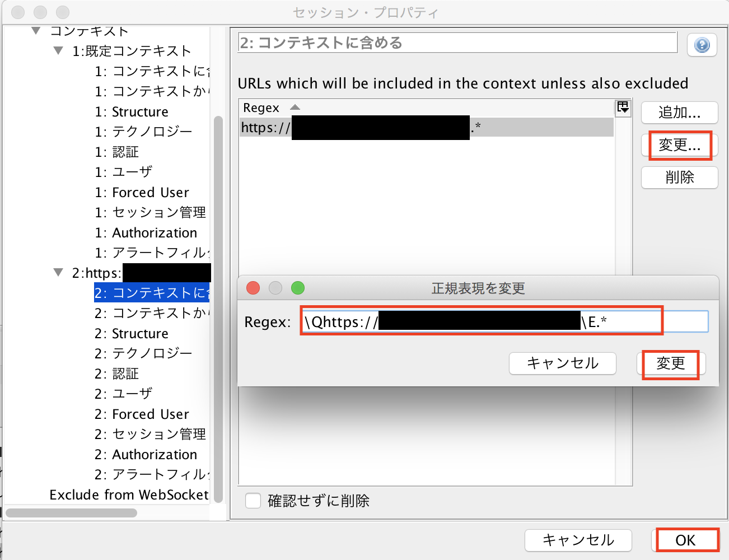Screen dimensions: 729x560
Task: Select 2: Forced User in the tree
Action: [142, 414]
